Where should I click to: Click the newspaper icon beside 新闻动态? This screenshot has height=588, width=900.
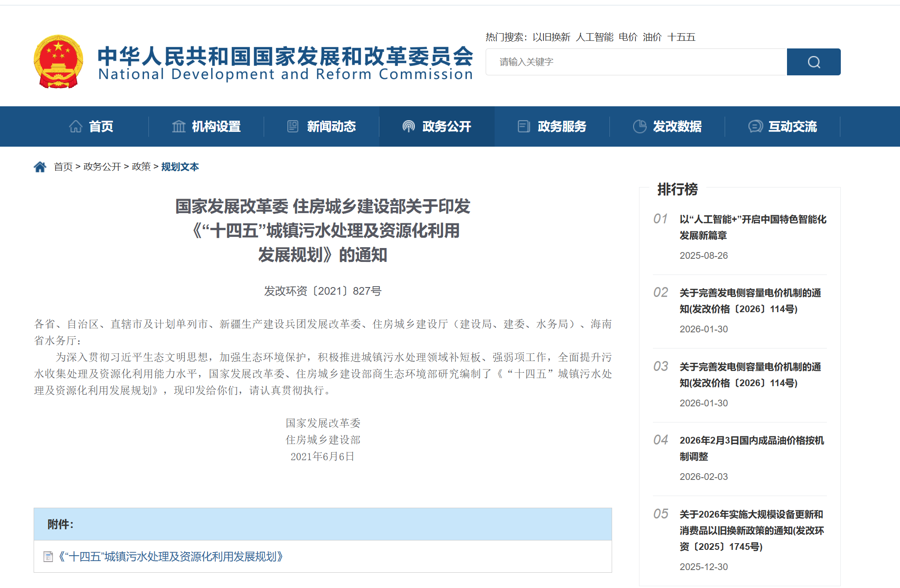click(x=293, y=126)
